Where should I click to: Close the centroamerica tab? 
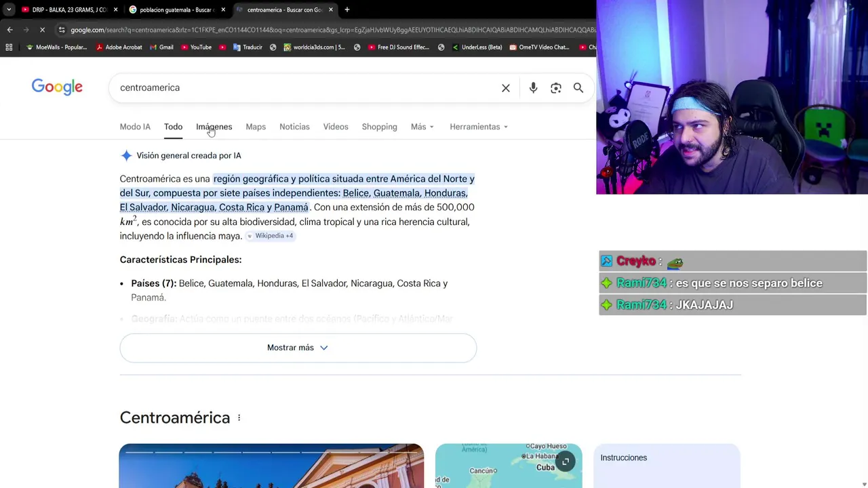(x=331, y=9)
